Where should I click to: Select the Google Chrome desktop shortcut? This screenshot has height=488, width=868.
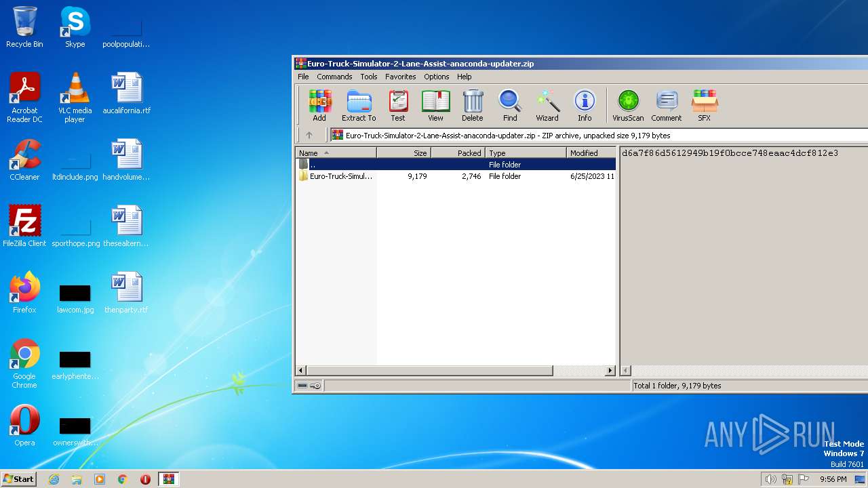point(24,363)
